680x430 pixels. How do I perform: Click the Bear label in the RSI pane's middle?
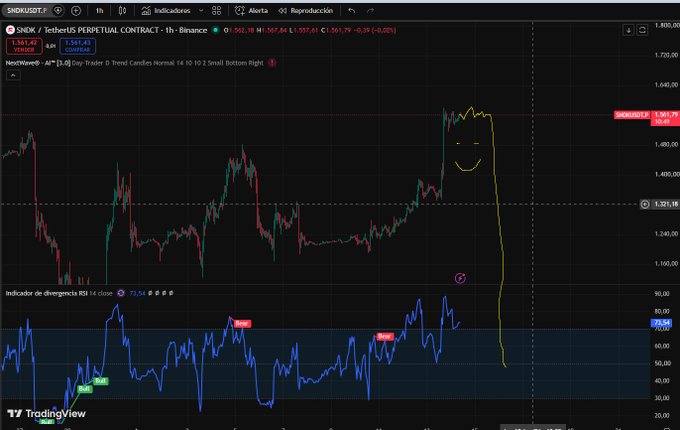(x=242, y=323)
